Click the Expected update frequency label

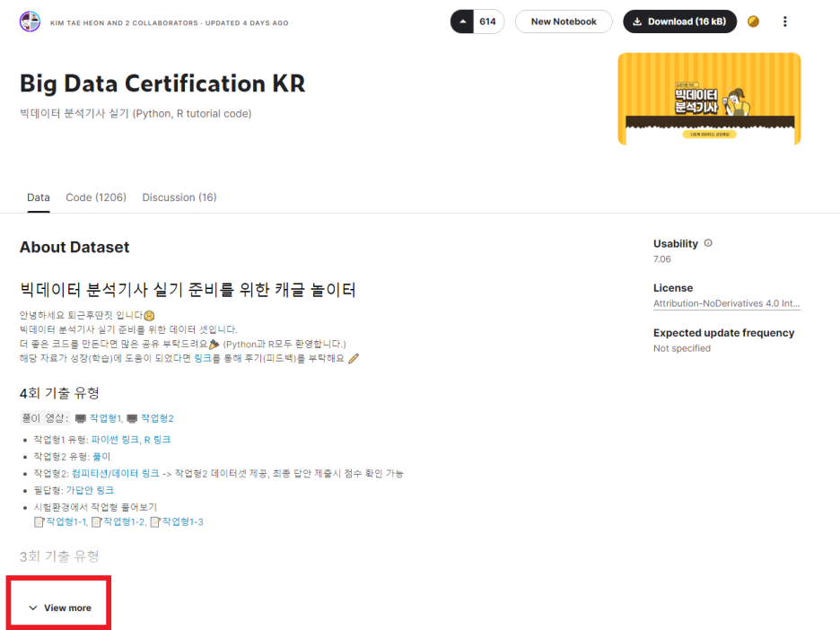(723, 333)
